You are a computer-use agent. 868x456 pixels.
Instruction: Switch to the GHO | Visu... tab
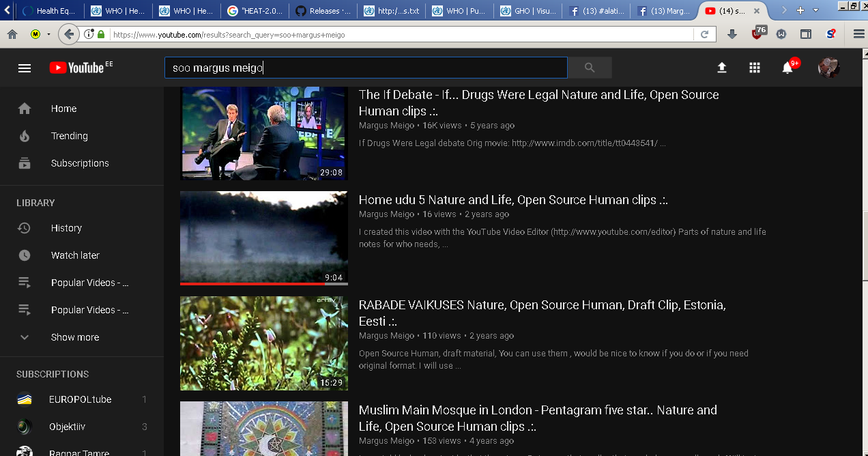(x=528, y=11)
